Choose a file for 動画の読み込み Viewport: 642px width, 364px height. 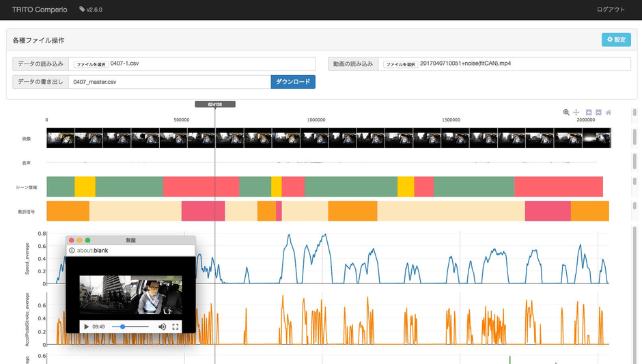click(400, 64)
